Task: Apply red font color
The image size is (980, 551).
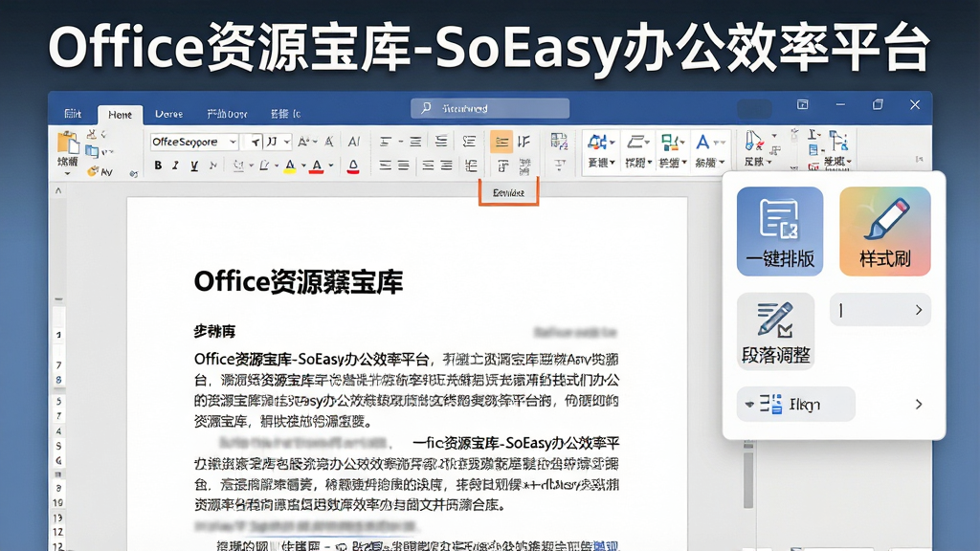Action: coord(317,166)
